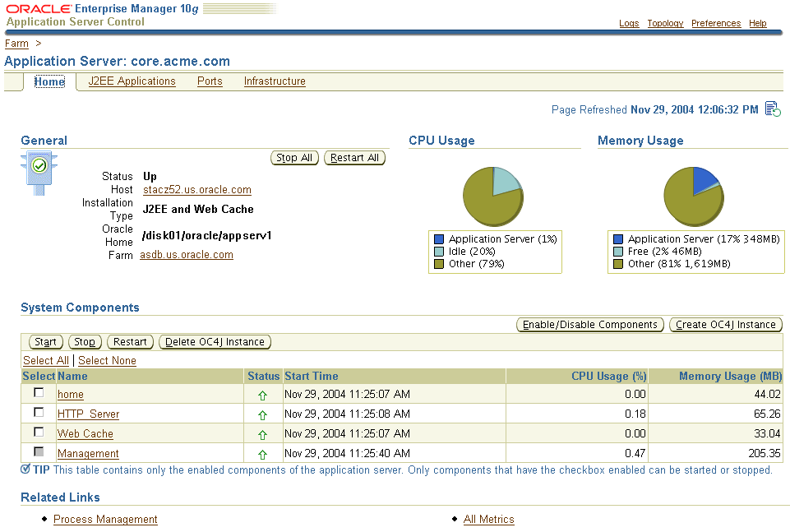Open the Logs link in header

point(629,23)
